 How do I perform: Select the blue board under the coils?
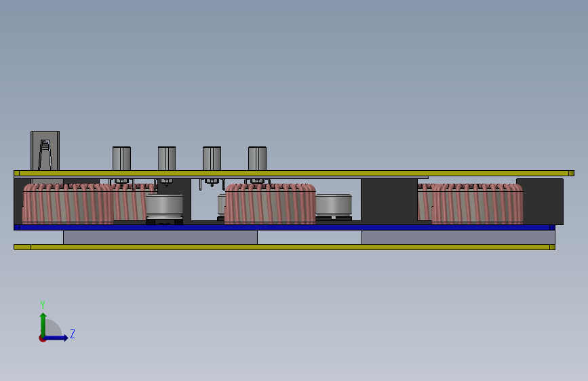284,227
